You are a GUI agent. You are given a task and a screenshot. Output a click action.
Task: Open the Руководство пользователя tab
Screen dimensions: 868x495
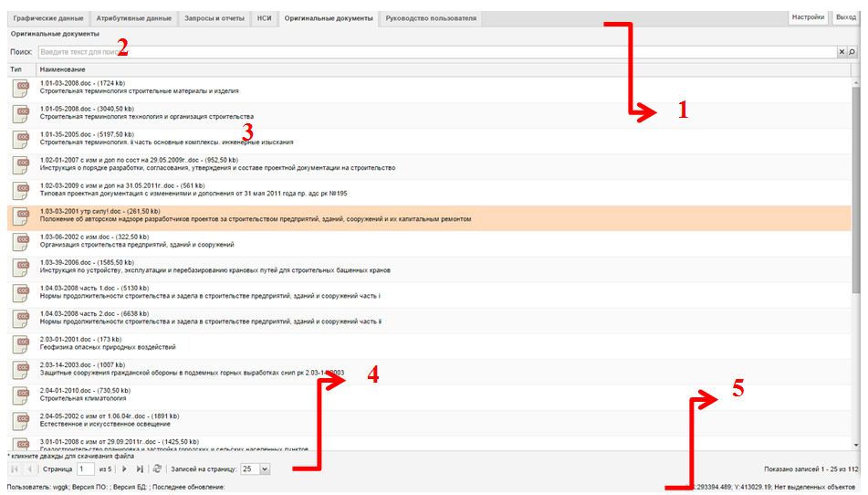tap(431, 18)
